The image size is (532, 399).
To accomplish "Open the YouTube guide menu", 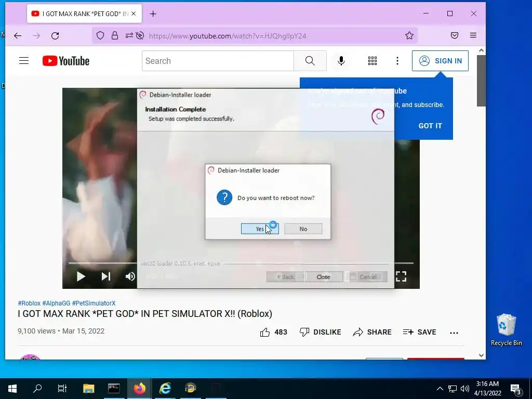I will (24, 61).
